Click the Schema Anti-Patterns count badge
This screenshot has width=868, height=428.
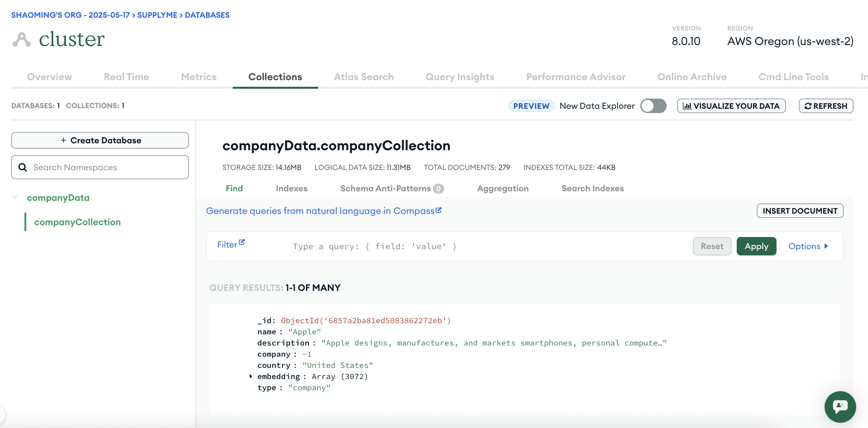[x=438, y=189]
